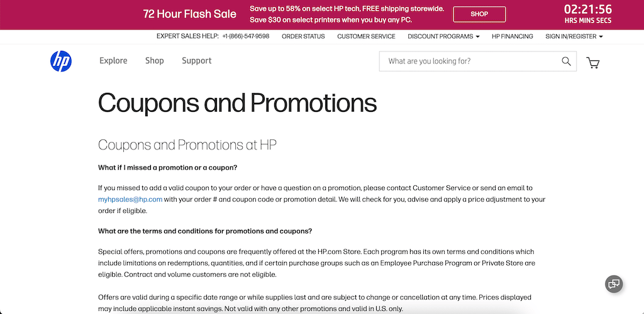Click the flash sale SHOP button

(x=479, y=14)
